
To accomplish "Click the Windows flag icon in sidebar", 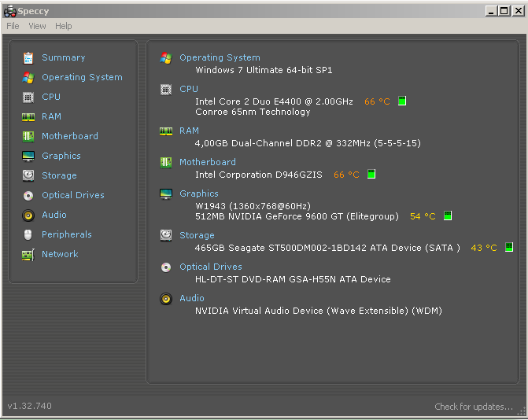I will click(28, 78).
